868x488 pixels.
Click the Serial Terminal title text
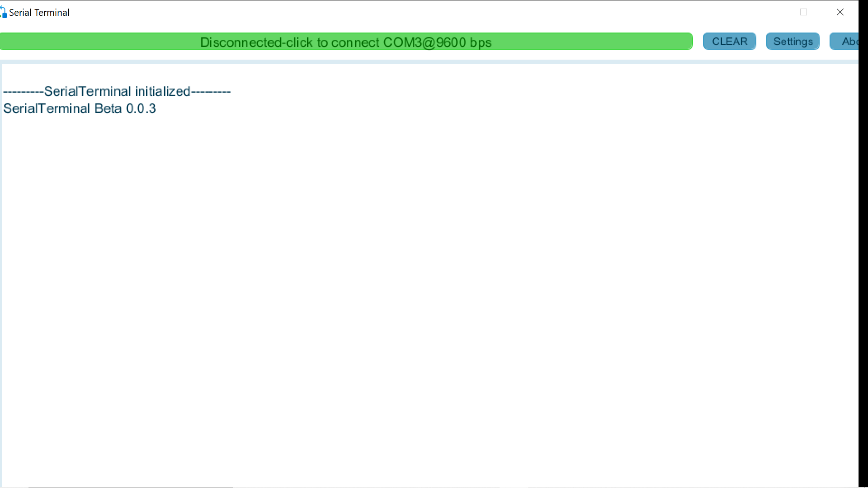39,12
